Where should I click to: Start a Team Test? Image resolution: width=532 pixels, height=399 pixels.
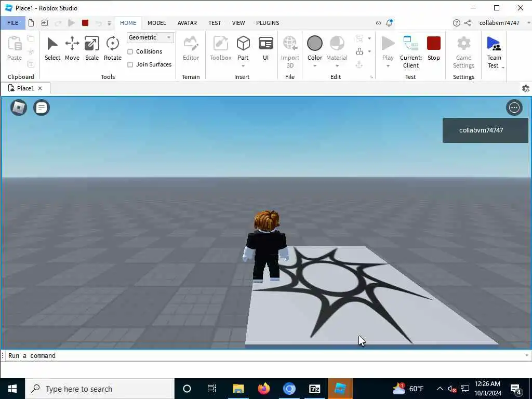494,51
